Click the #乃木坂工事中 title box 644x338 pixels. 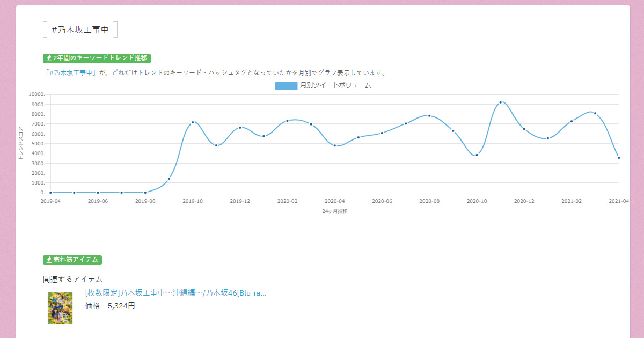coord(79,30)
